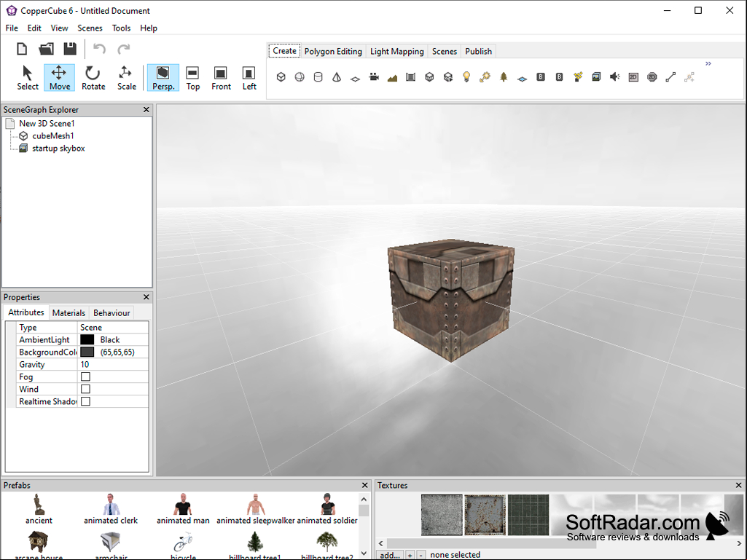Switch to the Left view

249,78
